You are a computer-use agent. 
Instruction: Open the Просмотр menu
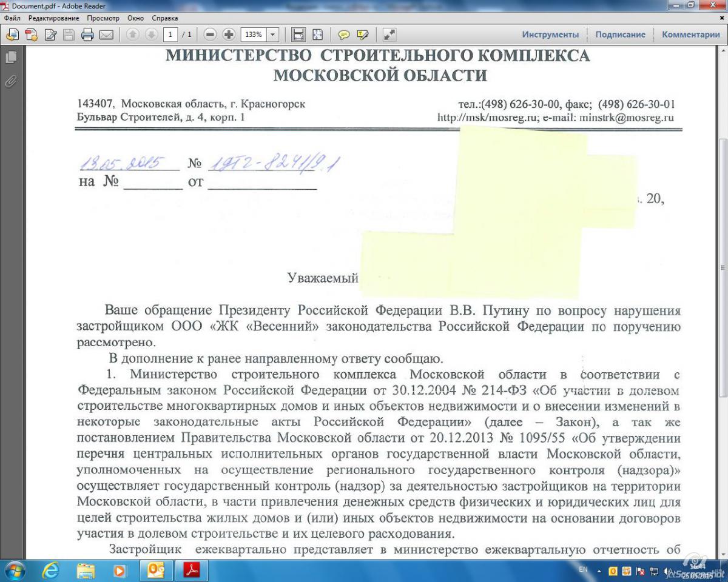103,18
